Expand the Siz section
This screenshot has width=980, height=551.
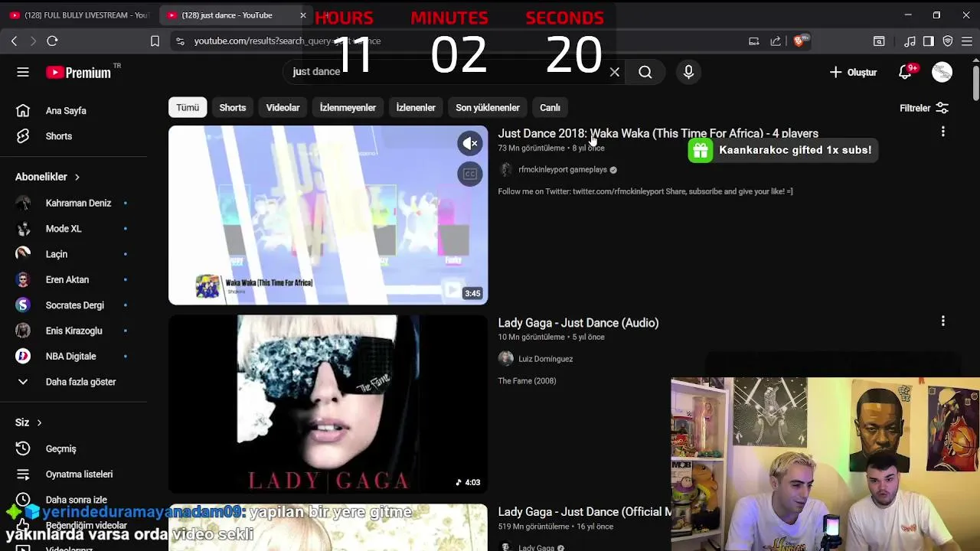point(29,422)
